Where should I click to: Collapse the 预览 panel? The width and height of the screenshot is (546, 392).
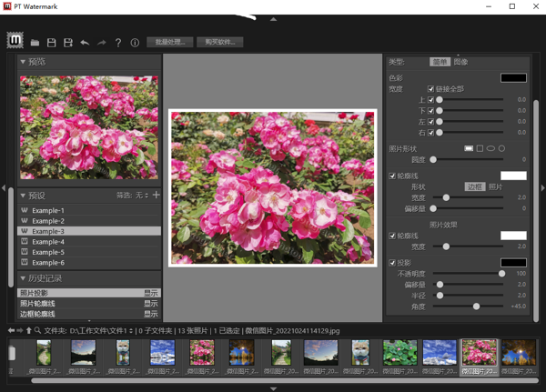23,63
